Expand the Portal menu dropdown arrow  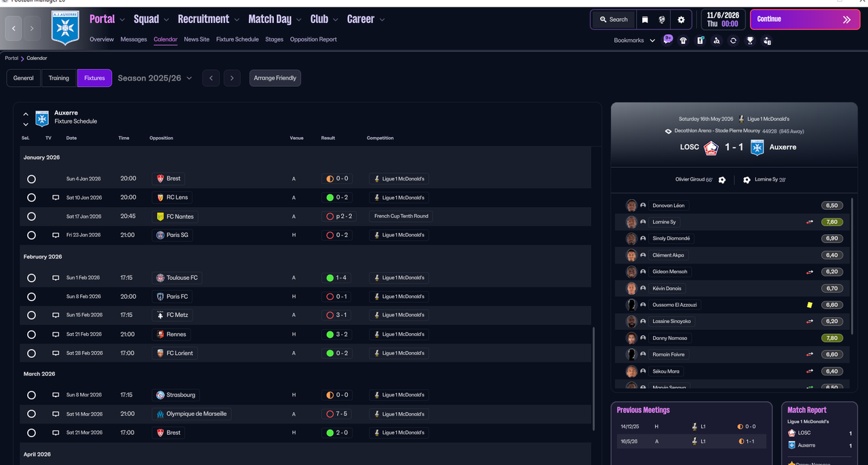point(123,20)
